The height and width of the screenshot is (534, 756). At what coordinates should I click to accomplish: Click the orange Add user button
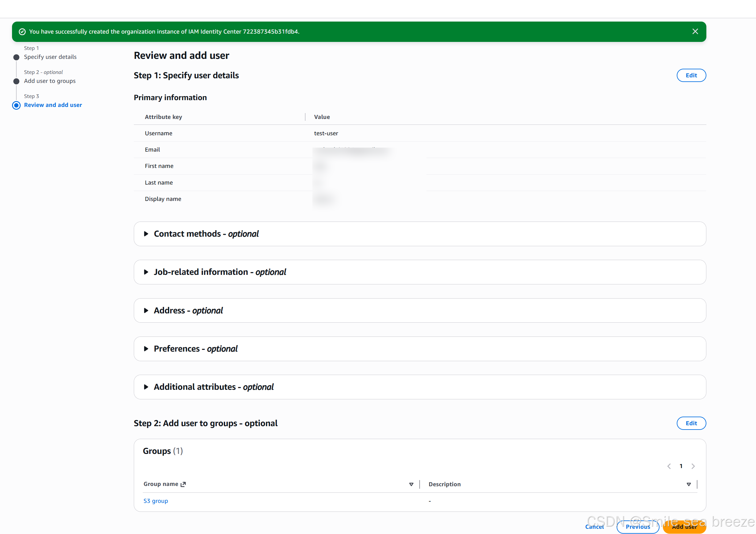pos(684,526)
